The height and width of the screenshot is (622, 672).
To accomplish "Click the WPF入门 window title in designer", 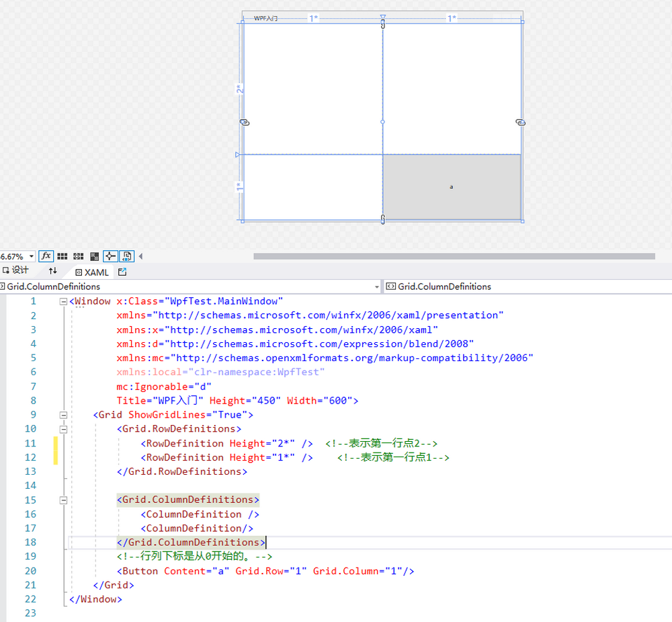I will tap(265, 18).
